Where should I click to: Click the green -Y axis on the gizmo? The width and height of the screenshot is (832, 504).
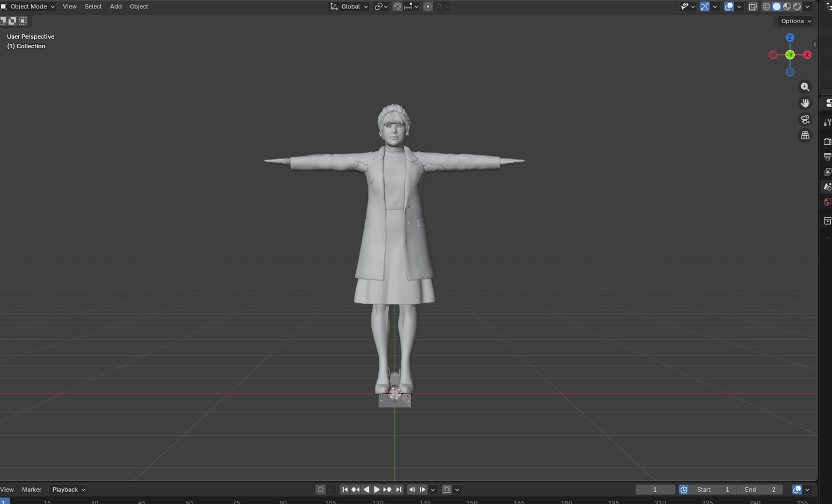click(790, 55)
